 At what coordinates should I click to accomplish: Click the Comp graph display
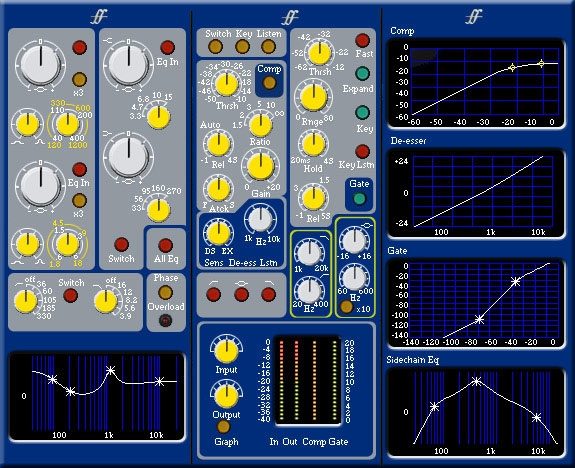476,83
